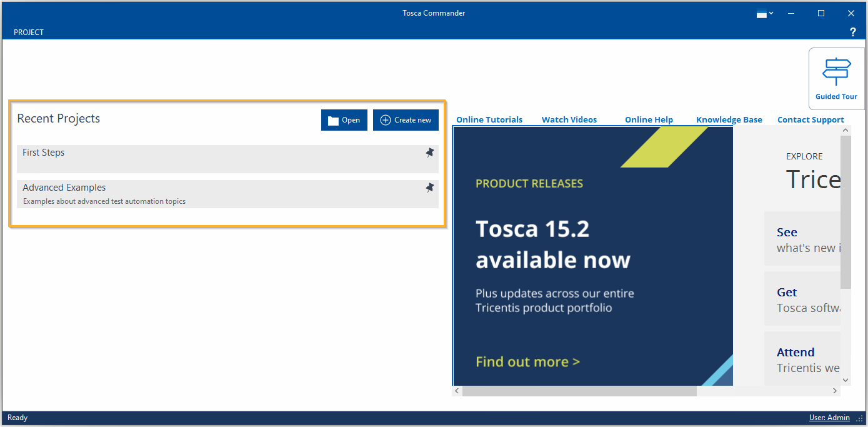Click the Create new project button
Screen dimensions: 868x427
(x=406, y=120)
